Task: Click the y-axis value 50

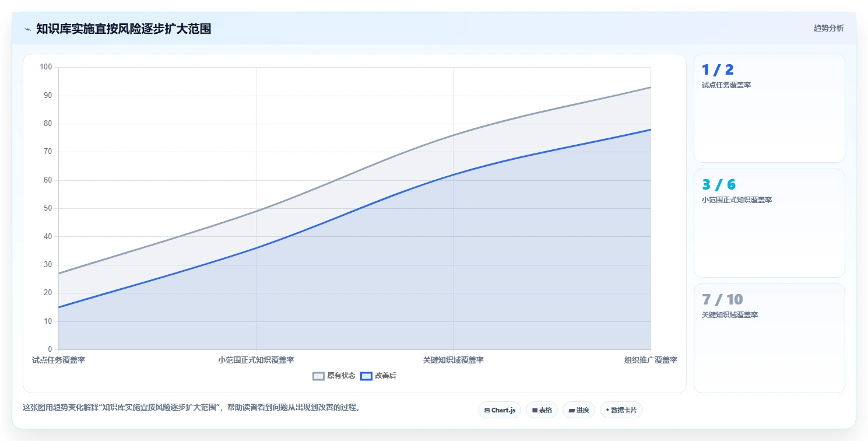Action: click(x=48, y=208)
